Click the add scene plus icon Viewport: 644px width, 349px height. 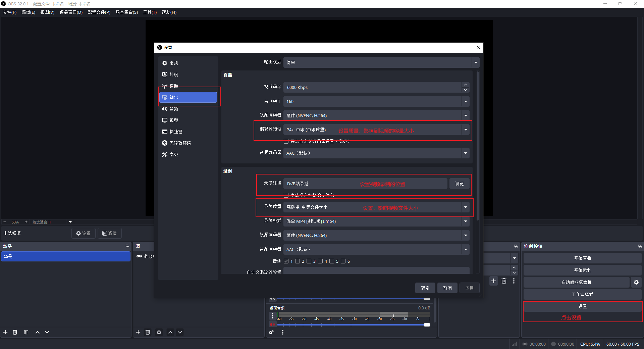click(x=5, y=332)
